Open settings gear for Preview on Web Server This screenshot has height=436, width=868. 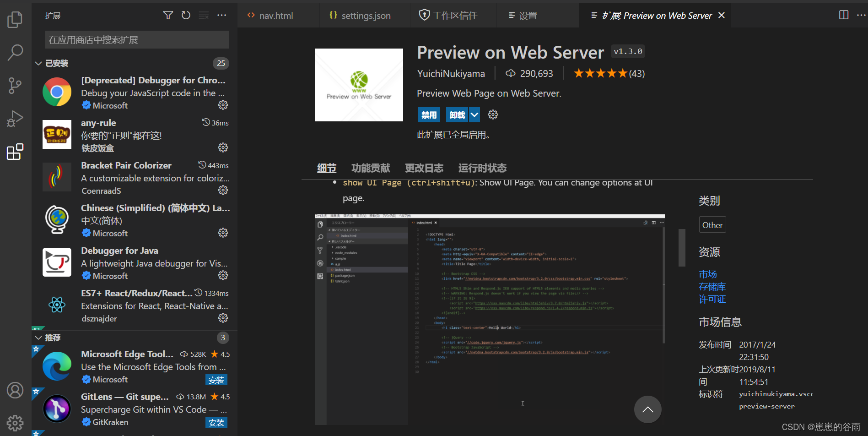(x=493, y=114)
